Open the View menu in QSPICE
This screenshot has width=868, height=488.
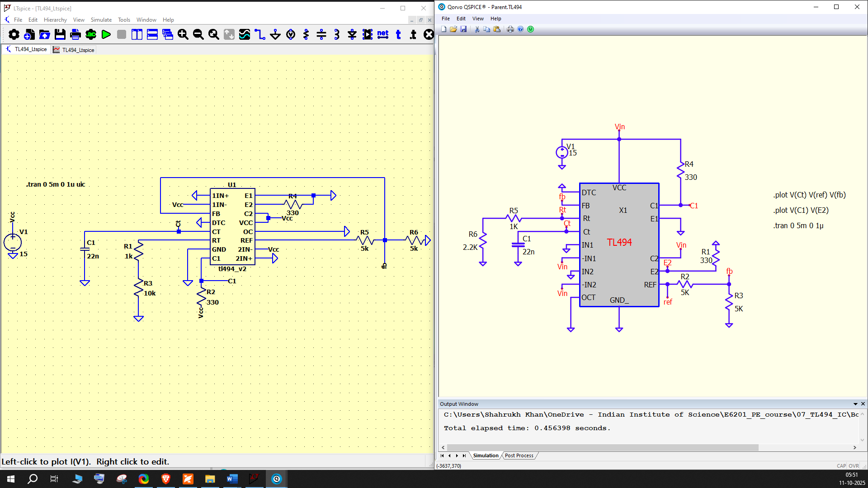coord(478,19)
